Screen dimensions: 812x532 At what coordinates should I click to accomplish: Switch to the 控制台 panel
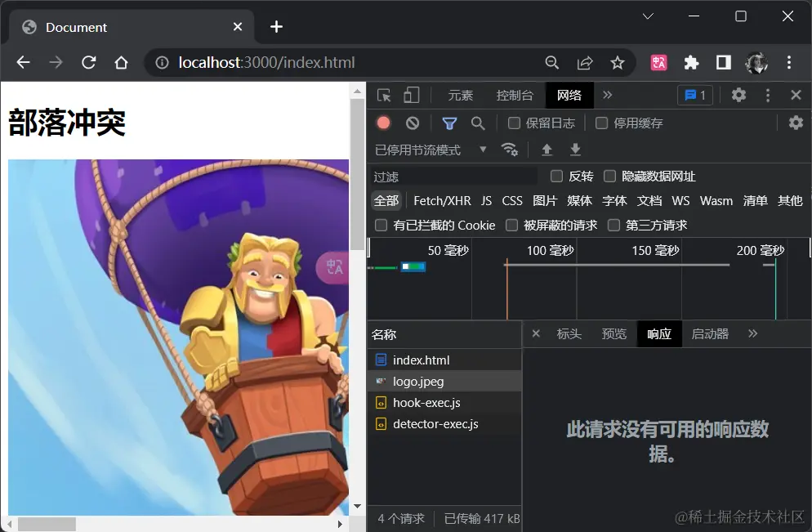coord(515,96)
